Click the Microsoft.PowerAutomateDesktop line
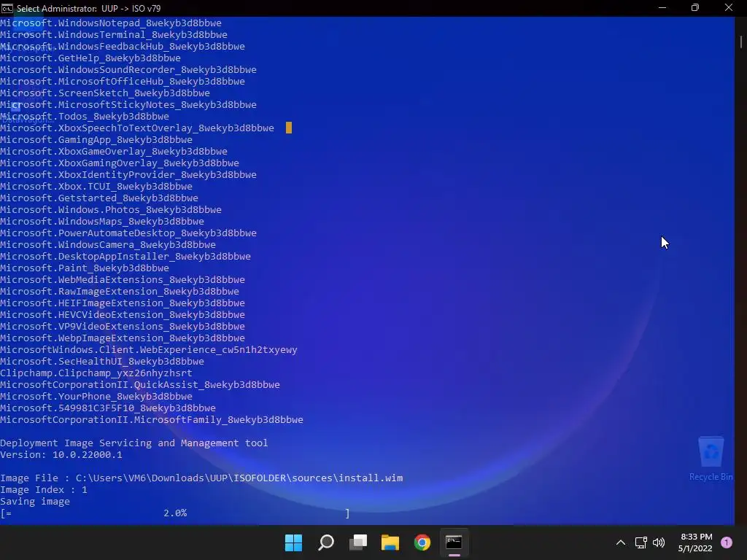 (128, 233)
